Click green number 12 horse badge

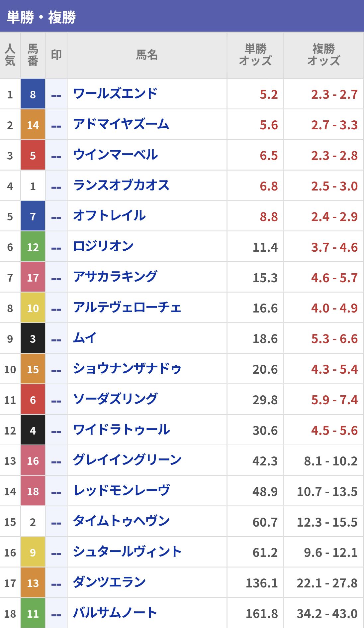(33, 247)
